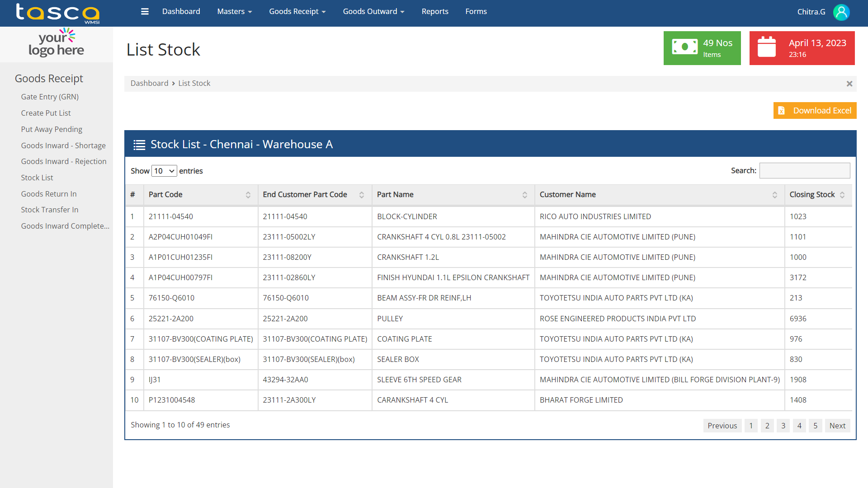
Task: Click the 49 Nos Items counter
Action: click(x=702, y=48)
